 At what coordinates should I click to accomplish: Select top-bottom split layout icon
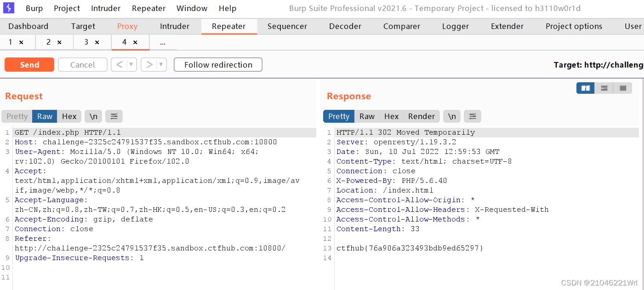604,88
